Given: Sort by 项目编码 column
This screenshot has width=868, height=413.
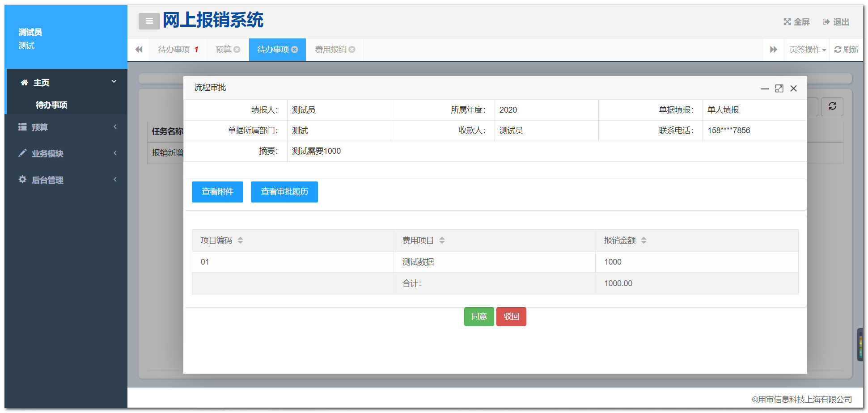Looking at the screenshot, I should coord(240,240).
